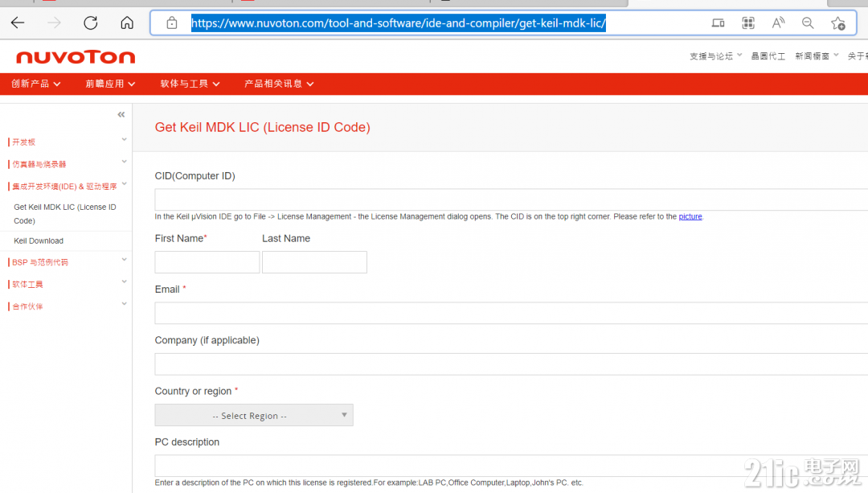Open Get Keil MDK LIC sidebar link

pyautogui.click(x=65, y=214)
